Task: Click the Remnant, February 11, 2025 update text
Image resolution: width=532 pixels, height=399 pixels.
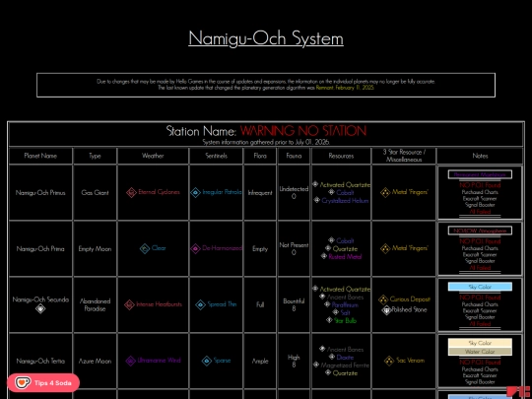Action: [x=345, y=88]
